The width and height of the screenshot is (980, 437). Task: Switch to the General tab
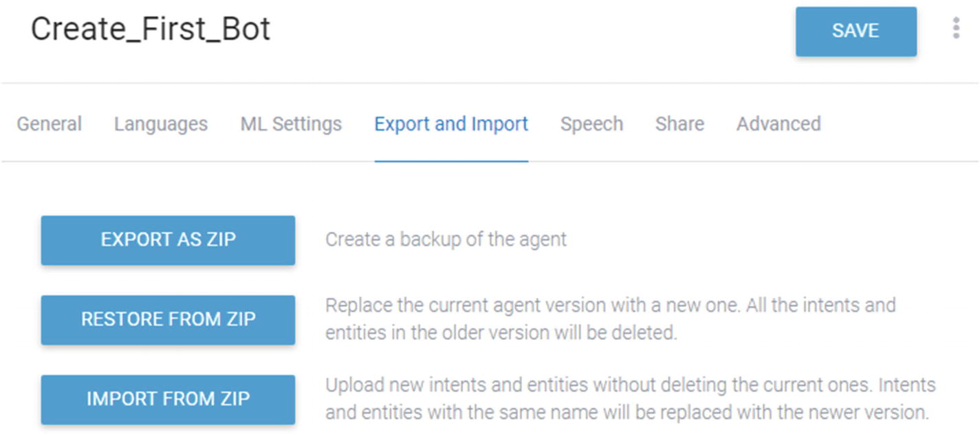(x=50, y=124)
